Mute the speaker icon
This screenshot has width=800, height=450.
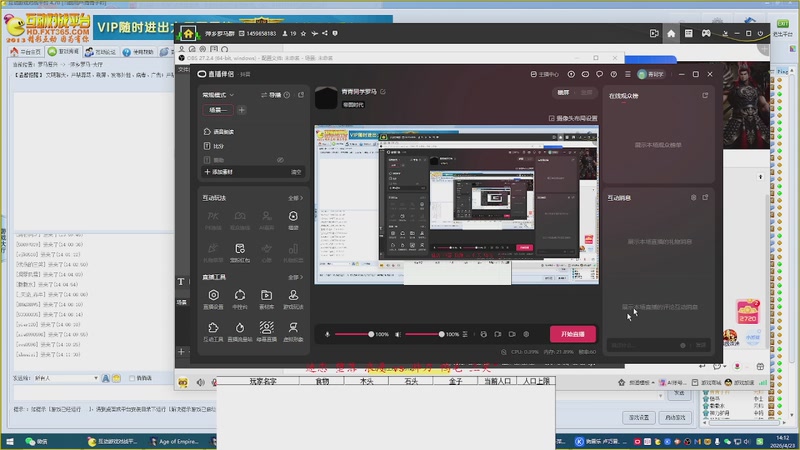tap(398, 334)
